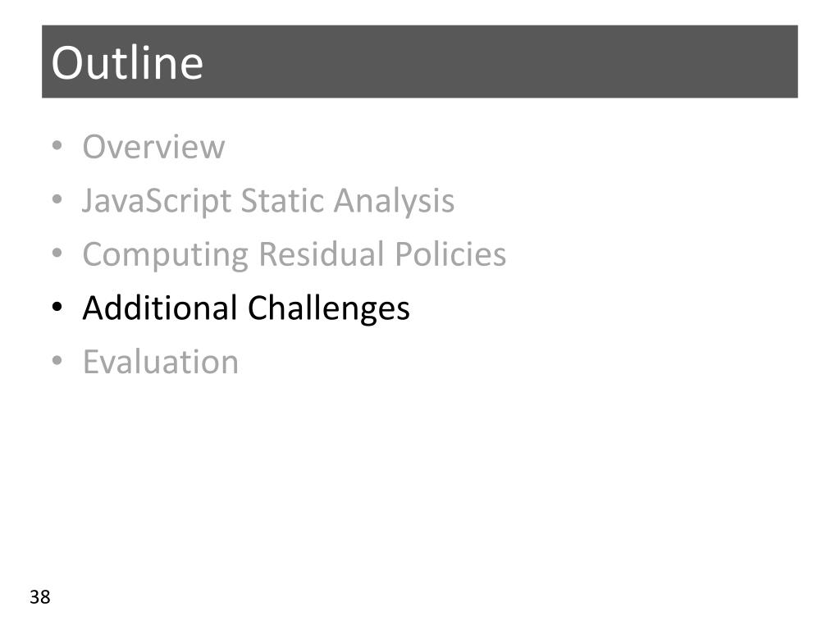Click the bullet dot beside JavaScript Static Analysis

(x=57, y=200)
